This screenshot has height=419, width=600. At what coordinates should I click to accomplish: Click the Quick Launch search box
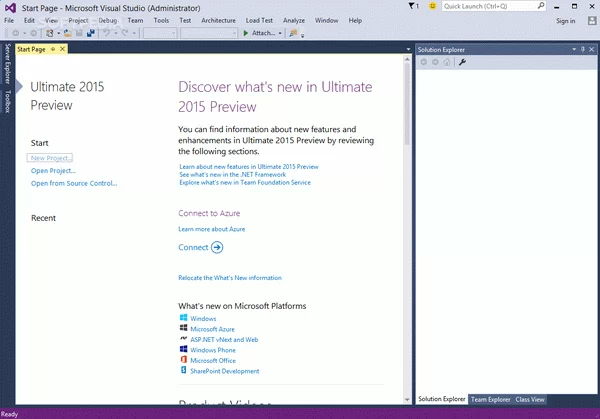coord(490,6)
